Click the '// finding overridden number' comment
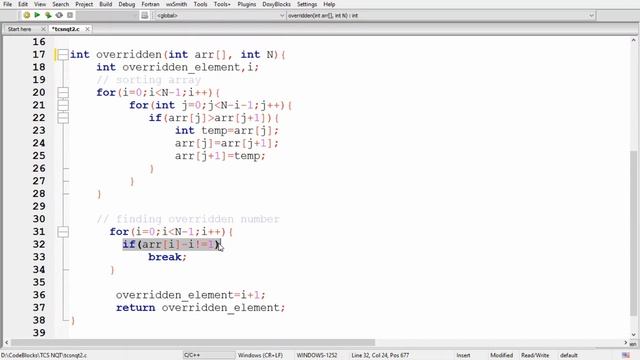The width and height of the screenshot is (640, 360). pos(188,219)
